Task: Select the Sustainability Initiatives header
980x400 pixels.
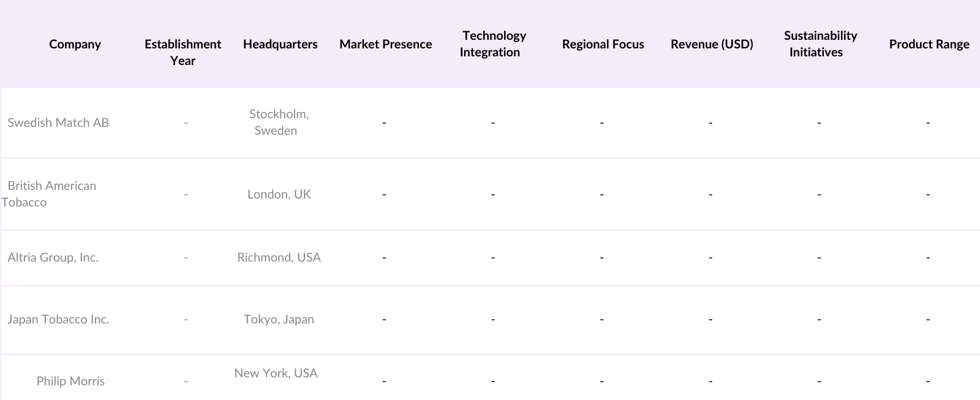Action: point(819,44)
